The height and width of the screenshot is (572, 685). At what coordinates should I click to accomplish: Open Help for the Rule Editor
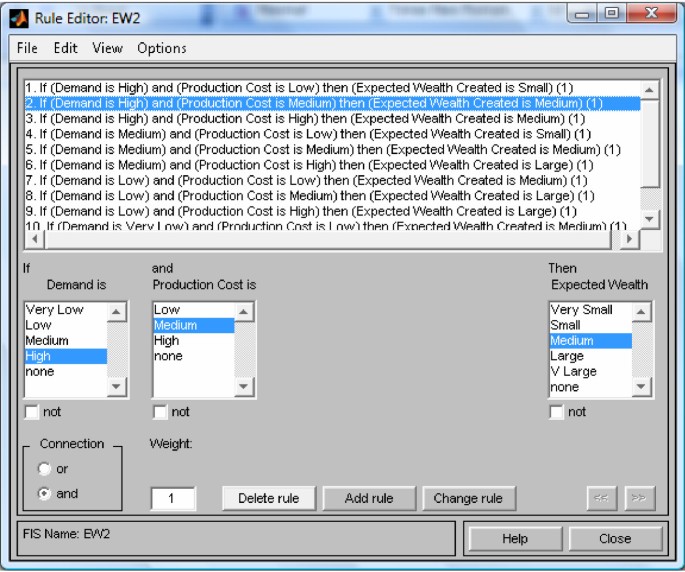coord(515,539)
